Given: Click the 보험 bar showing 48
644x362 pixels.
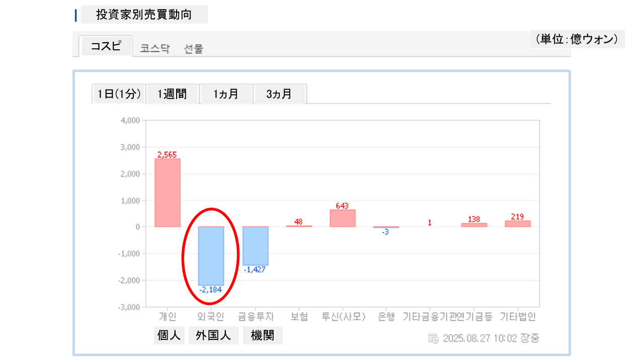Looking at the screenshot, I should pos(299,226).
